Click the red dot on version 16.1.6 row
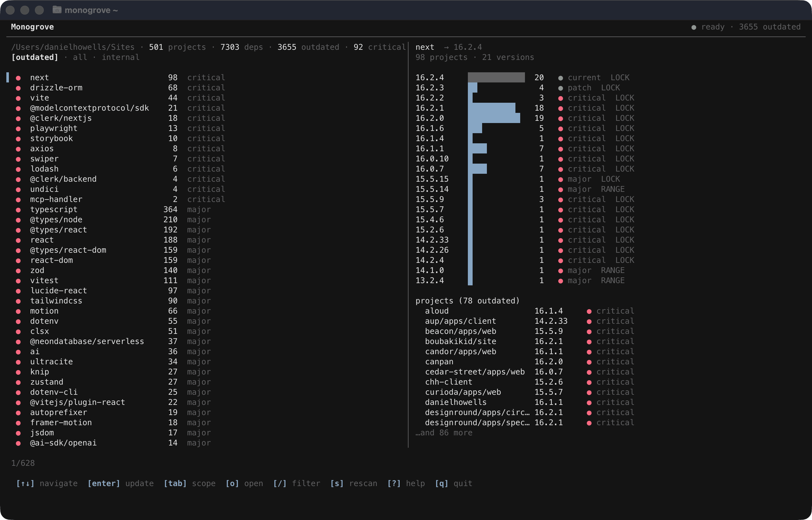Viewport: 812px width, 520px height. pos(561,129)
